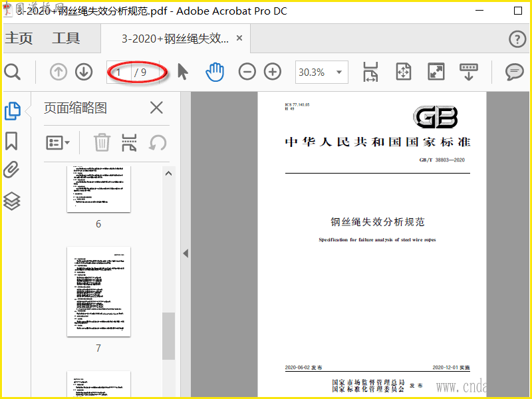Viewport: 532px width, 399px height.
Task: Click the read mode download-arrow icon
Action: click(469, 72)
